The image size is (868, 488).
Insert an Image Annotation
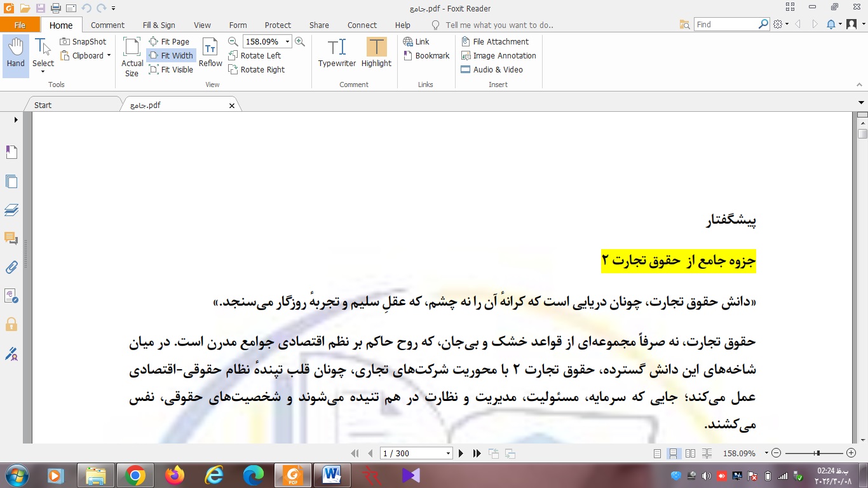(x=498, y=55)
